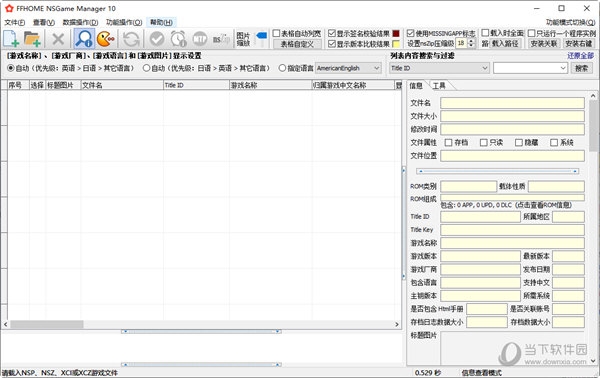Click the 载入路径 button
Image resolution: width=600 pixels, height=378 pixels.
tap(505, 44)
